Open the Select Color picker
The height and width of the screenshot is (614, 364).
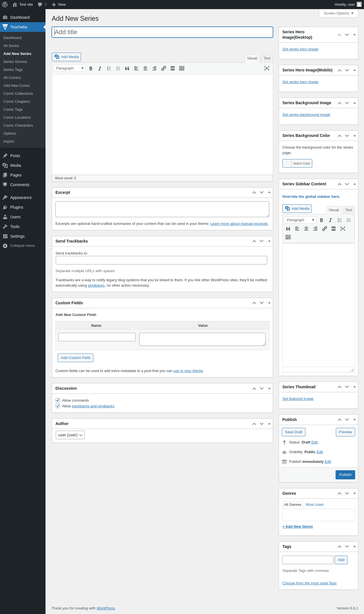[297, 163]
